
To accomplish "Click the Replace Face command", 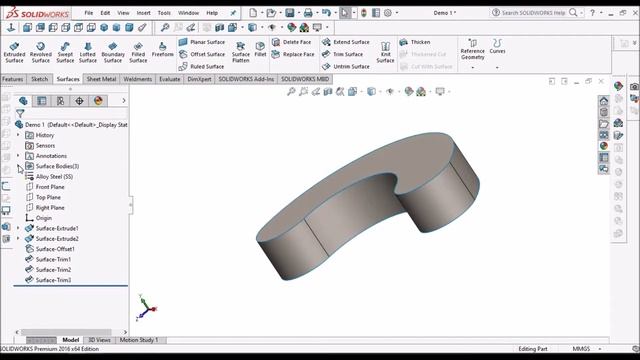I will click(293, 54).
